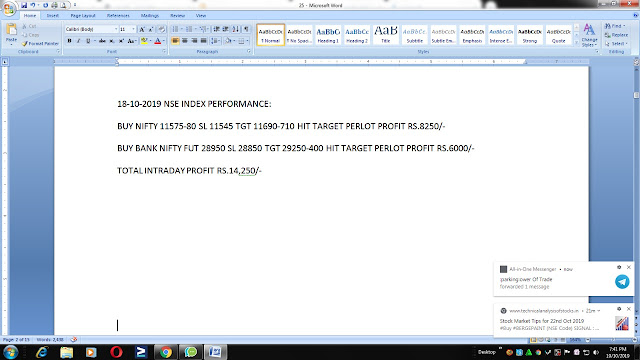Open Find dropdown in Editing
The width and height of the screenshot is (640, 360).
tap(615, 26)
